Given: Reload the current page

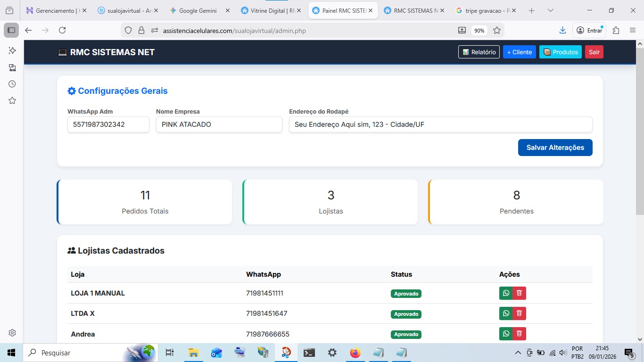Looking at the screenshot, I should [x=62, y=30].
